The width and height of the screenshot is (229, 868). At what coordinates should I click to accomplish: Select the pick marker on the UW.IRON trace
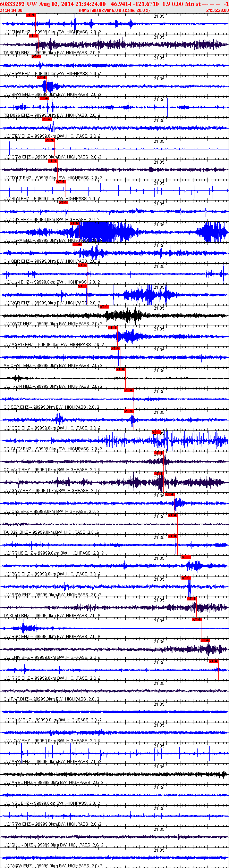(121, 369)
